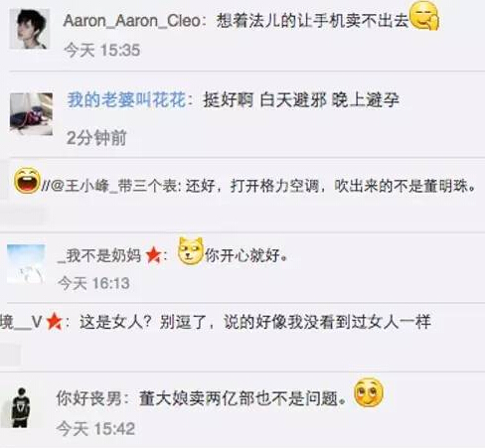Open 你好丧男 username link
The image size is (486, 448).
88,398
